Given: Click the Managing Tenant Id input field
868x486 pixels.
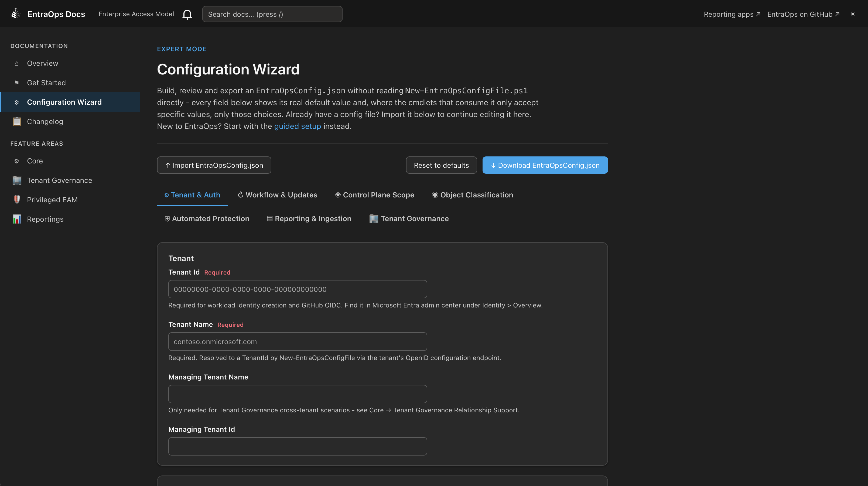Looking at the screenshot, I should [298, 447].
